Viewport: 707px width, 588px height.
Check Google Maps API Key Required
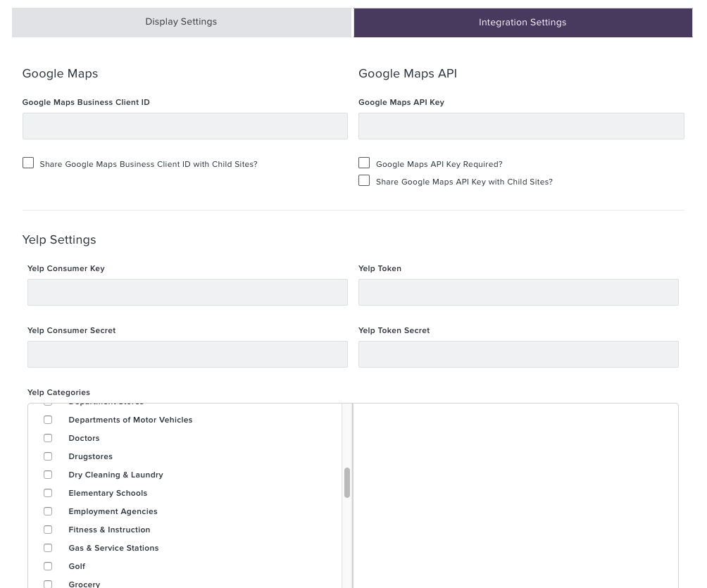364,163
